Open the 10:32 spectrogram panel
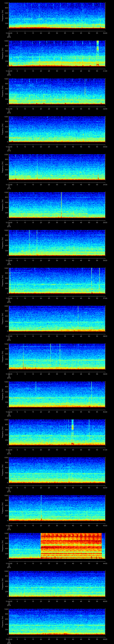114x644 pixels. [x=57, y=129]
